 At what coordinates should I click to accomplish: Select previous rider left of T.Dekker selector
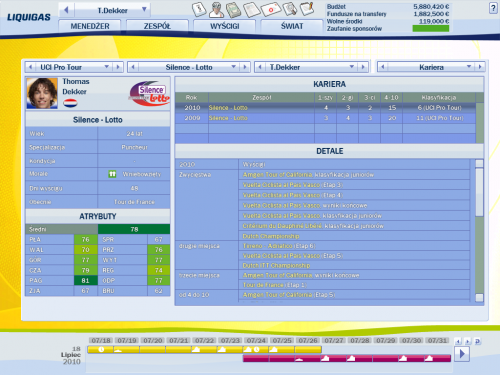[260, 67]
